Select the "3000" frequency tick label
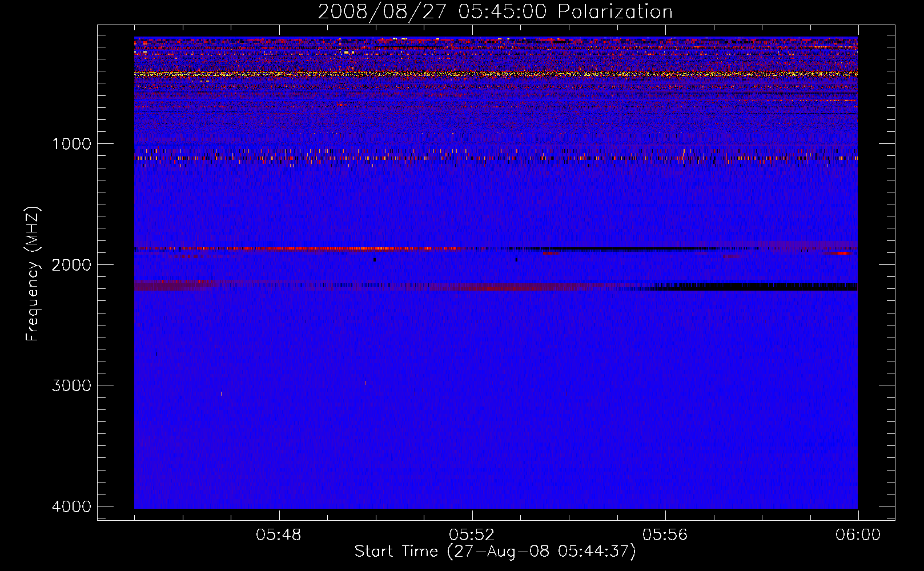This screenshot has height=571, width=924. [x=72, y=385]
